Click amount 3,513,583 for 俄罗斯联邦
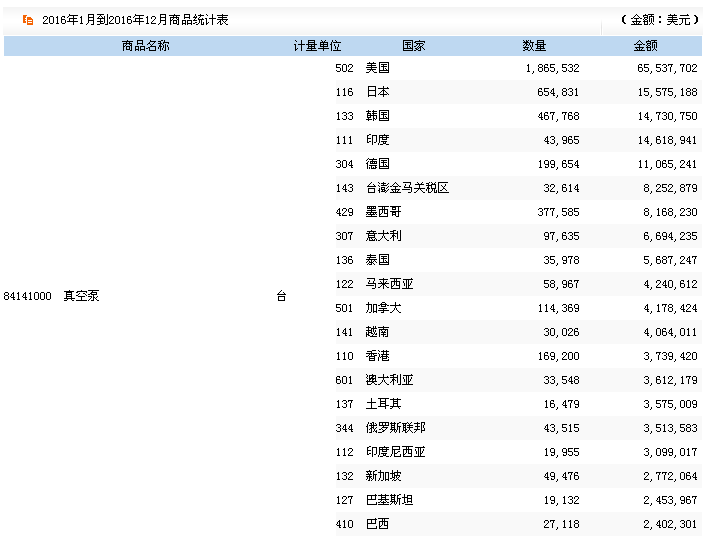The image size is (723, 546). pyautogui.click(x=670, y=428)
